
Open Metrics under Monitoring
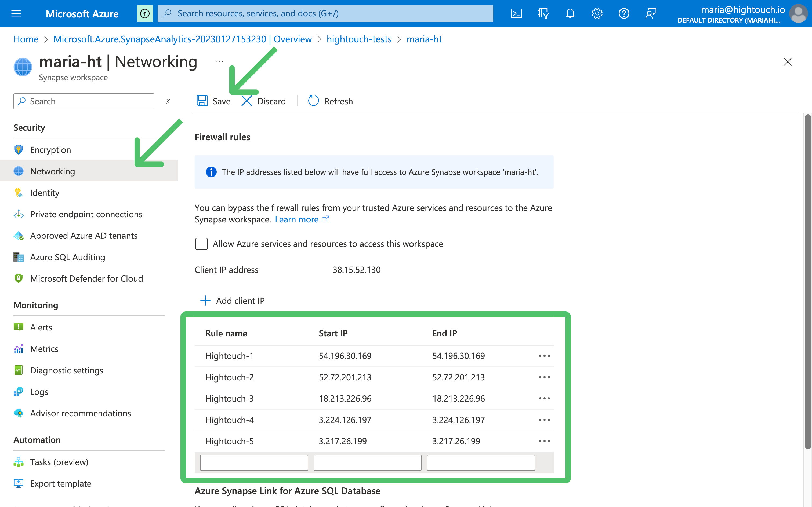pyautogui.click(x=44, y=349)
